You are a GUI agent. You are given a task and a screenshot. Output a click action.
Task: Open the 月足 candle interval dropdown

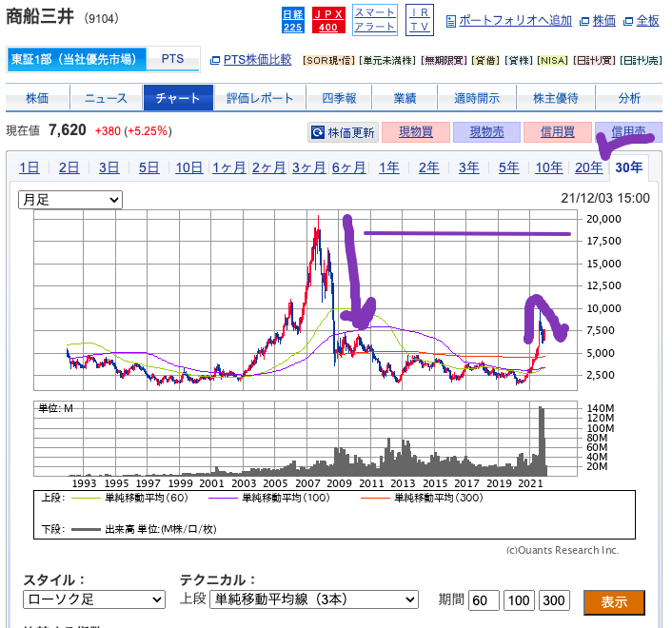[x=70, y=200]
